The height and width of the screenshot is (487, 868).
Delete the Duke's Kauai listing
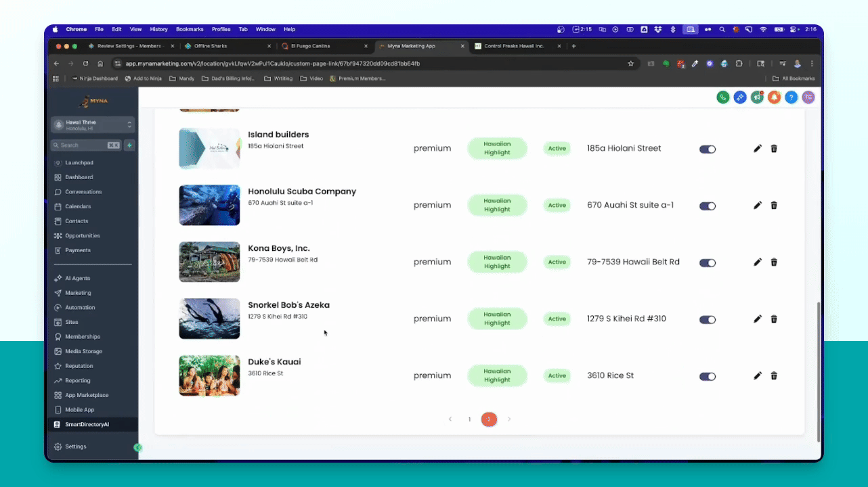pos(774,376)
